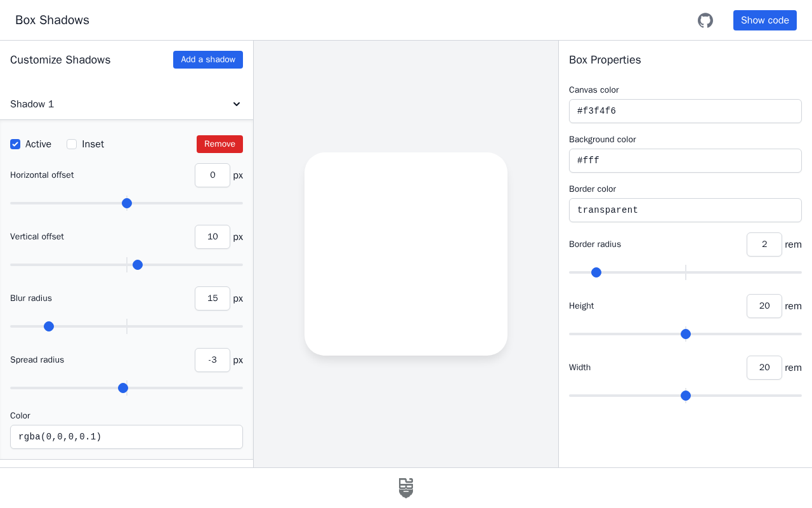This screenshot has height=508, width=812.
Task: Click the Border radius slider handle
Action: pos(596,272)
